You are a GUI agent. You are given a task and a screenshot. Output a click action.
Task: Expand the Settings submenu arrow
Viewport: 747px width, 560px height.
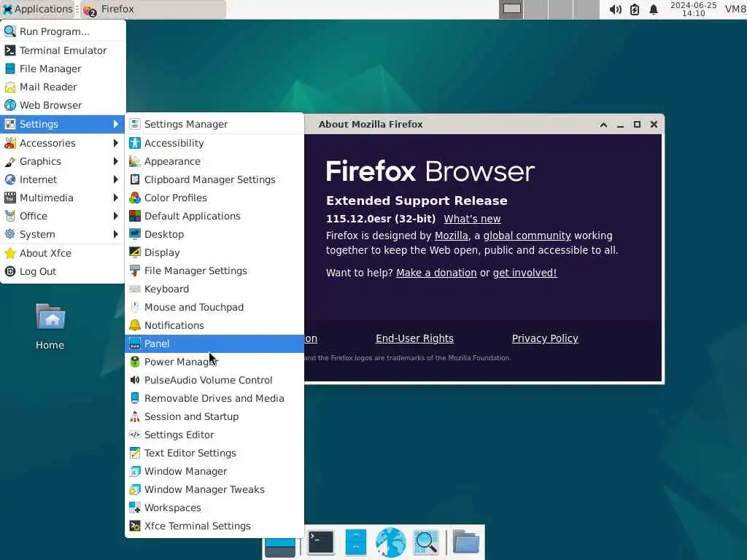[x=116, y=124]
